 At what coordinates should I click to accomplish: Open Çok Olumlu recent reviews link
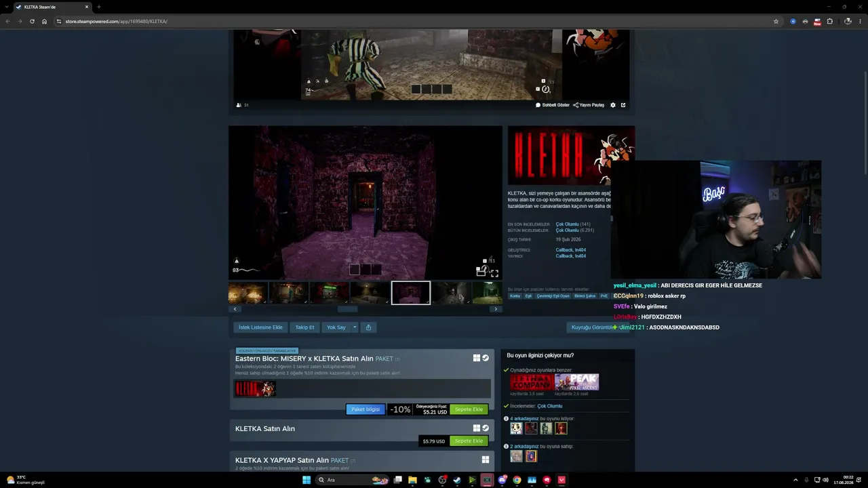[x=567, y=224]
